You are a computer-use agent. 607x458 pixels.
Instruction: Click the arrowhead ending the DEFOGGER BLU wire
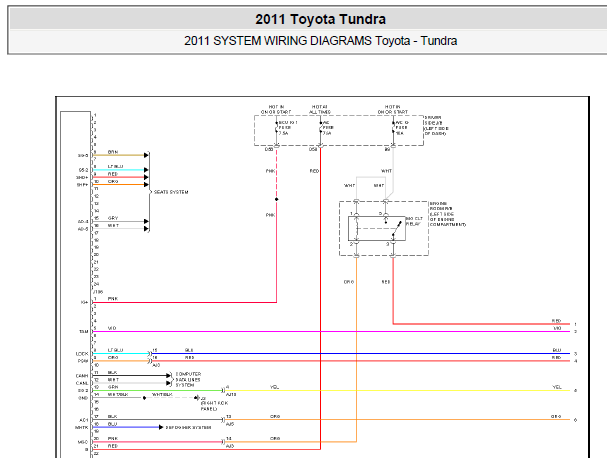click(x=161, y=427)
